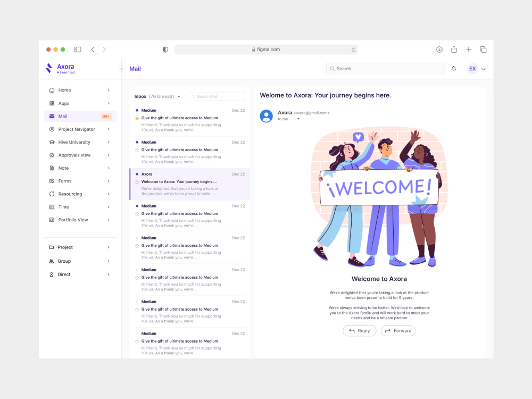The image size is (532, 399).
Task: Star the last Medium email
Action: [137, 342]
